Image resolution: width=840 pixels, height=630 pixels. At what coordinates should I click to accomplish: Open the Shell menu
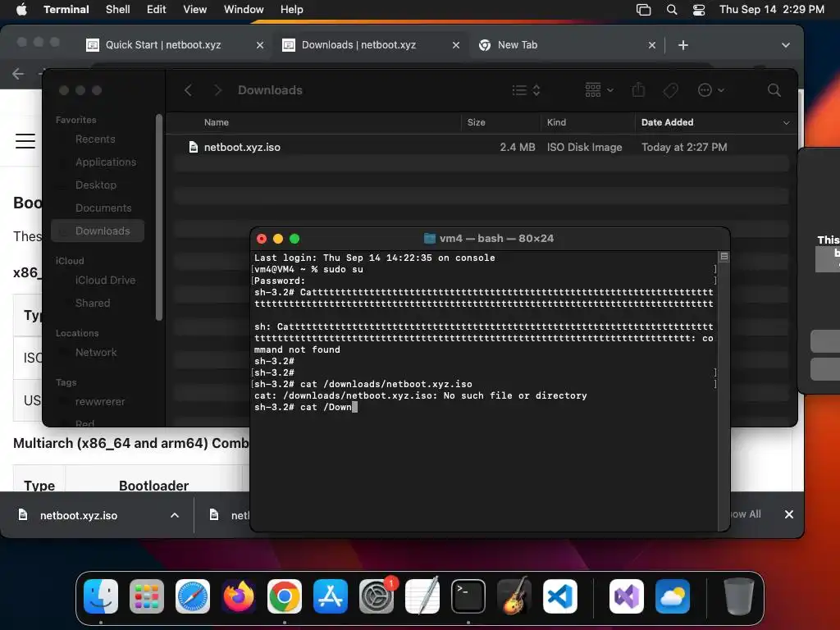(117, 9)
